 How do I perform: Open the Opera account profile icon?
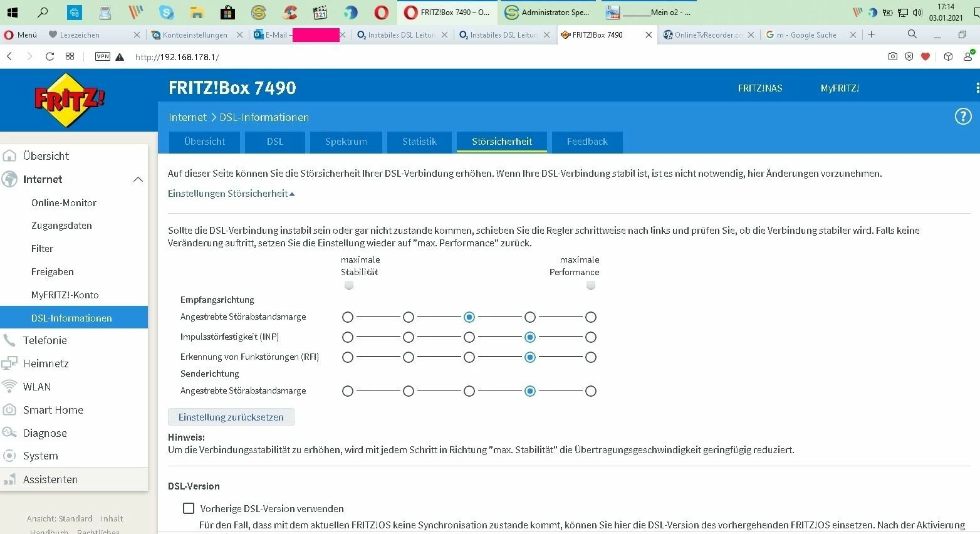pyautogui.click(x=968, y=56)
